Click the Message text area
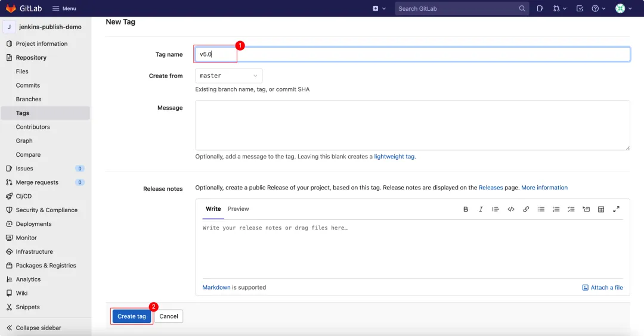This screenshot has height=336, width=644. (x=413, y=125)
